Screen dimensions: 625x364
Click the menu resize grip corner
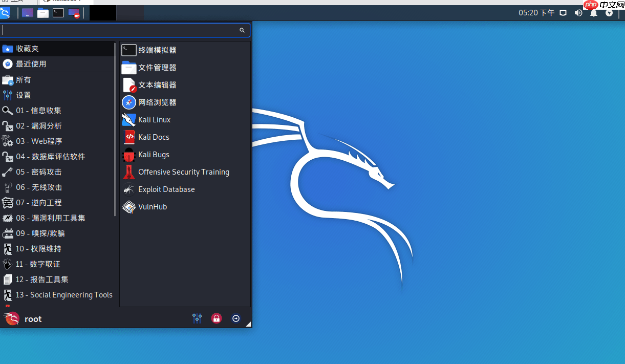(248, 324)
